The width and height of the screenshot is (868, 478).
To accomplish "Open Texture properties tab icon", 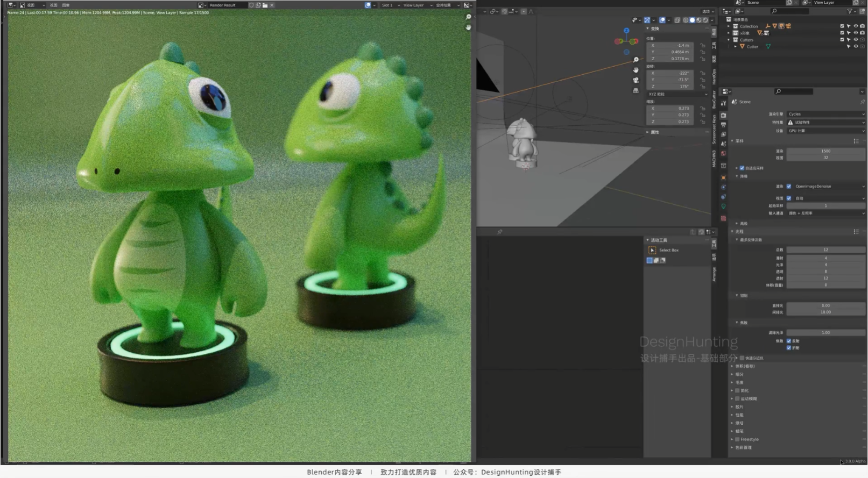I will click(x=723, y=218).
